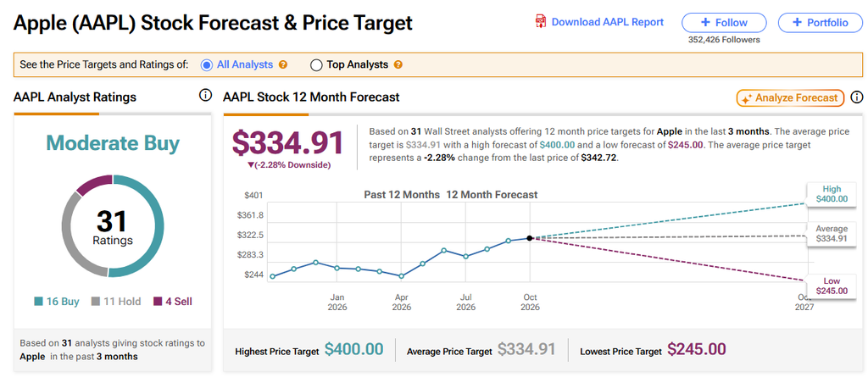Add AAPL using the Portfolio button
The image size is (868, 383).
click(x=820, y=23)
